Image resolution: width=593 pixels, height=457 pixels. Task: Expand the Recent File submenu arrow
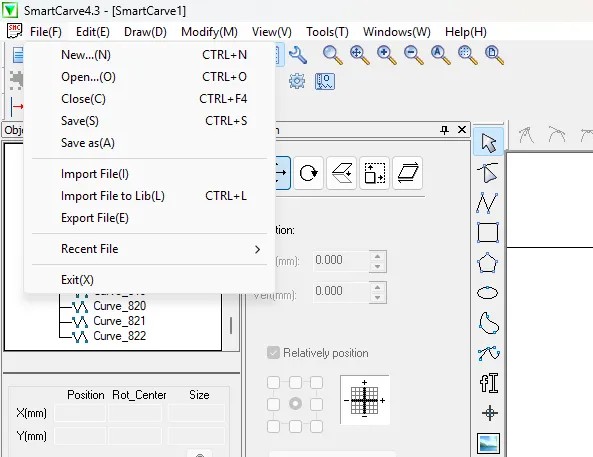[x=258, y=249]
